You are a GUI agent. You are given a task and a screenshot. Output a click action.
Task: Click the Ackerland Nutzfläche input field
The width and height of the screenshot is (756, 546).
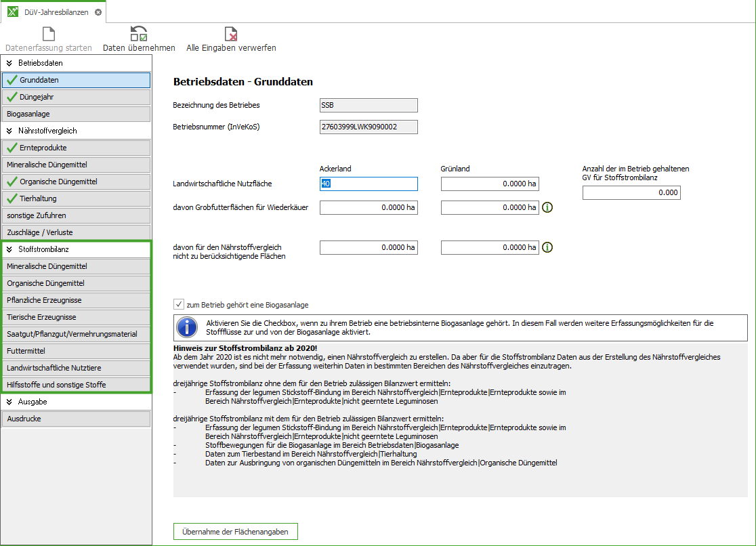[x=369, y=184]
